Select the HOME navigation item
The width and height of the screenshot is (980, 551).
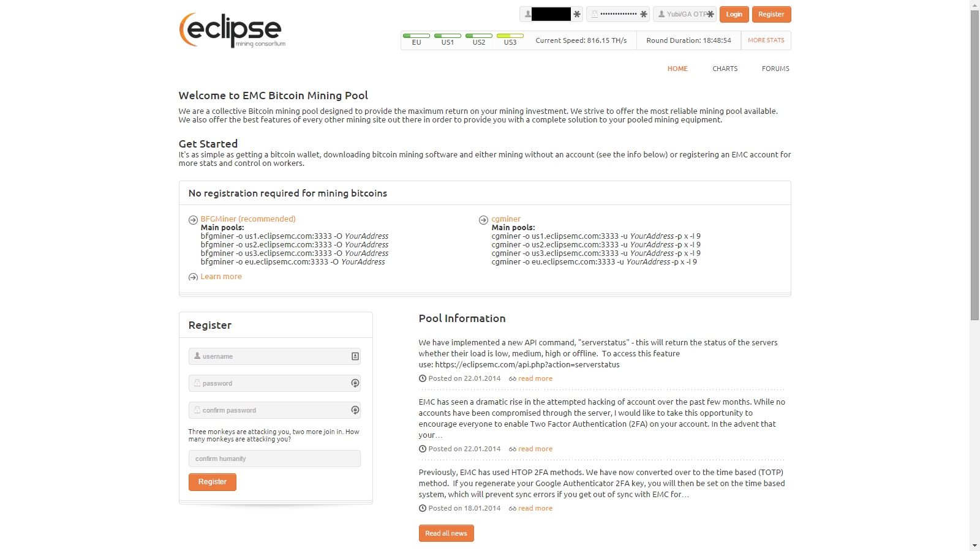[x=677, y=69]
